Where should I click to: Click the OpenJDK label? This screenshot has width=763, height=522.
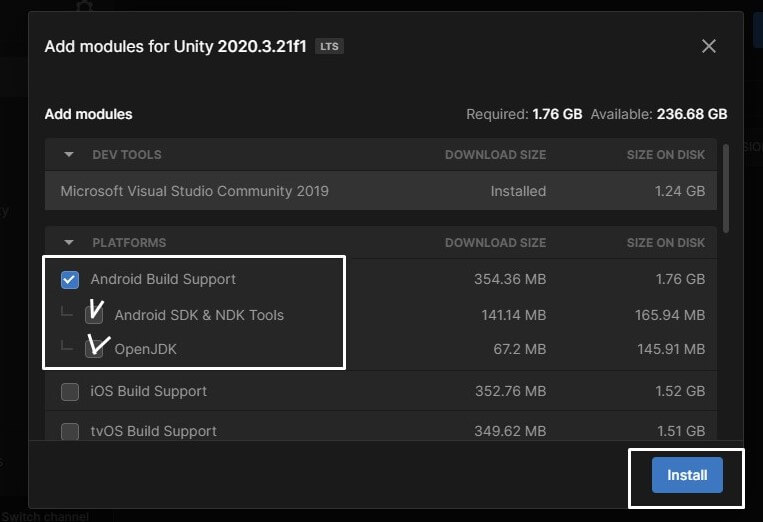(x=145, y=349)
